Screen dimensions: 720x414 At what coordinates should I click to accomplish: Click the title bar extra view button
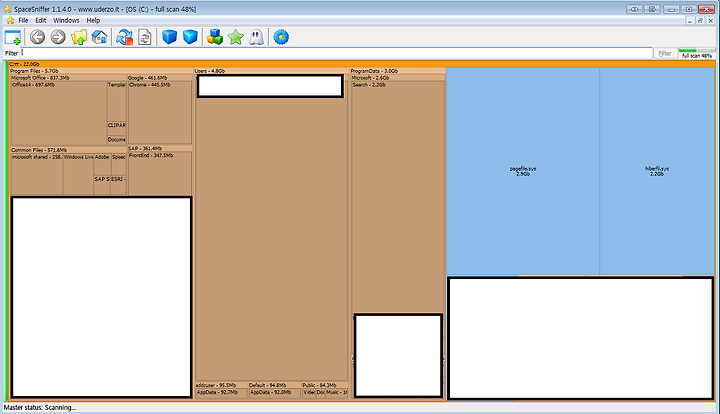click(x=635, y=9)
